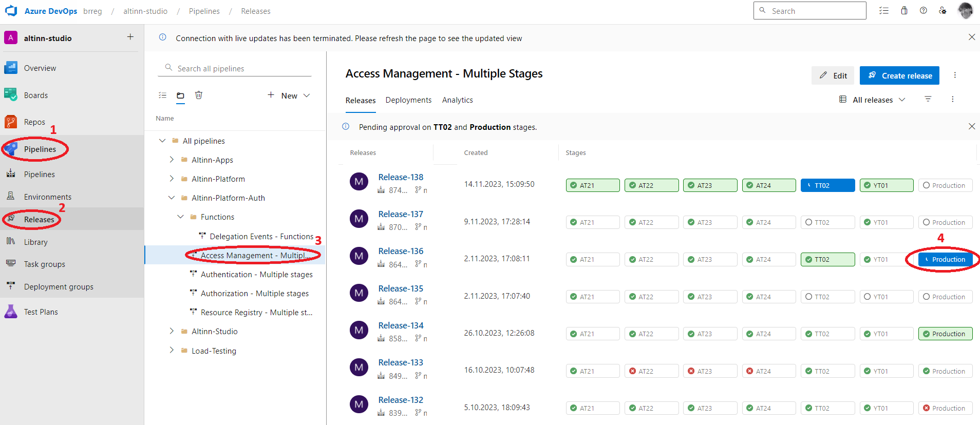Image resolution: width=980 pixels, height=425 pixels.
Task: Open failed AT22 stage of Release-133
Action: (x=651, y=371)
